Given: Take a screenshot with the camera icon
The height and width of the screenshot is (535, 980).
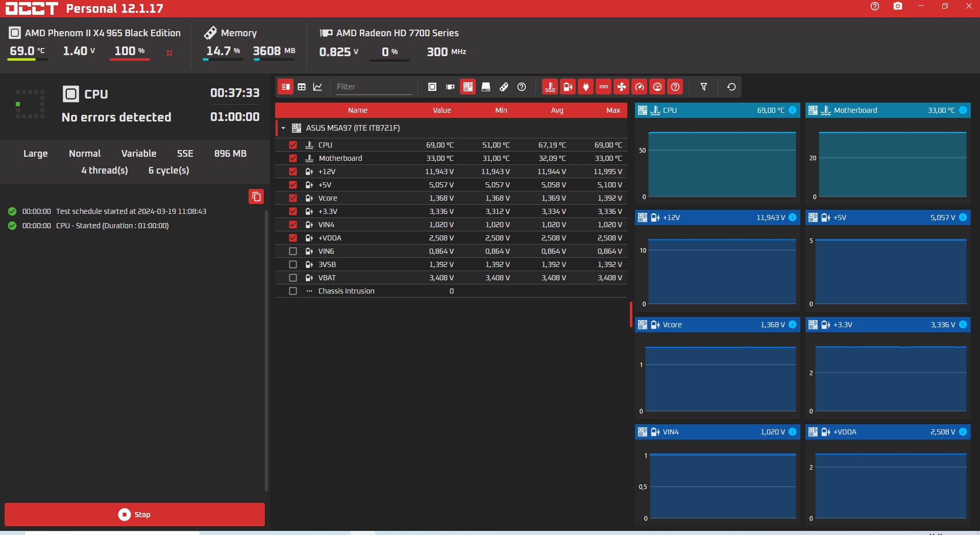Looking at the screenshot, I should [x=898, y=6].
